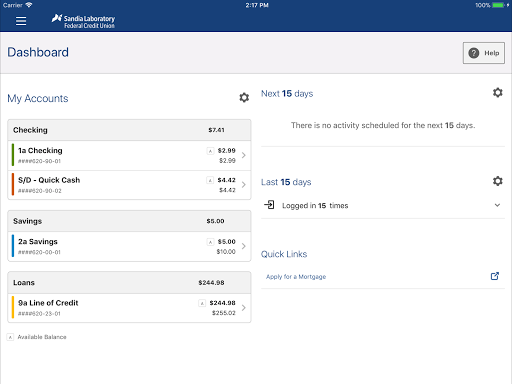The width and height of the screenshot is (512, 384).
Task: Open My Accounts settings gear
Action: 244,98
